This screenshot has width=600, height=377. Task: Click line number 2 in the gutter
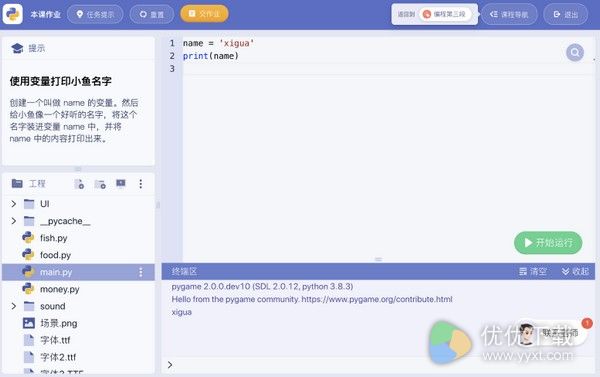172,56
